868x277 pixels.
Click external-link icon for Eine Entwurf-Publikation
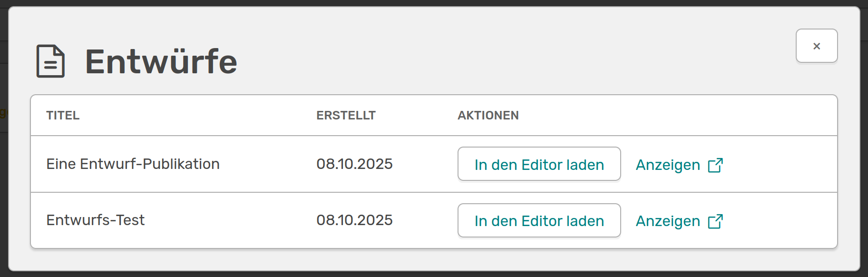715,165
